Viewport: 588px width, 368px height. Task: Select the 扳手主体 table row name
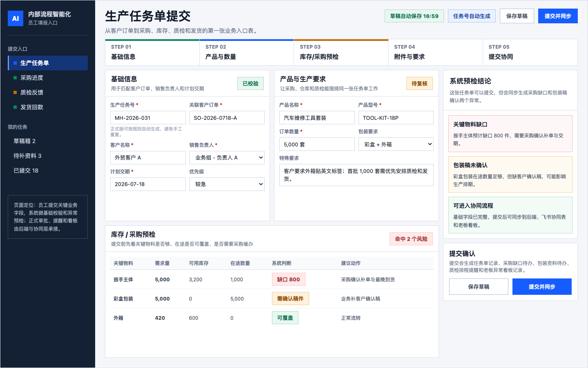[x=123, y=280]
